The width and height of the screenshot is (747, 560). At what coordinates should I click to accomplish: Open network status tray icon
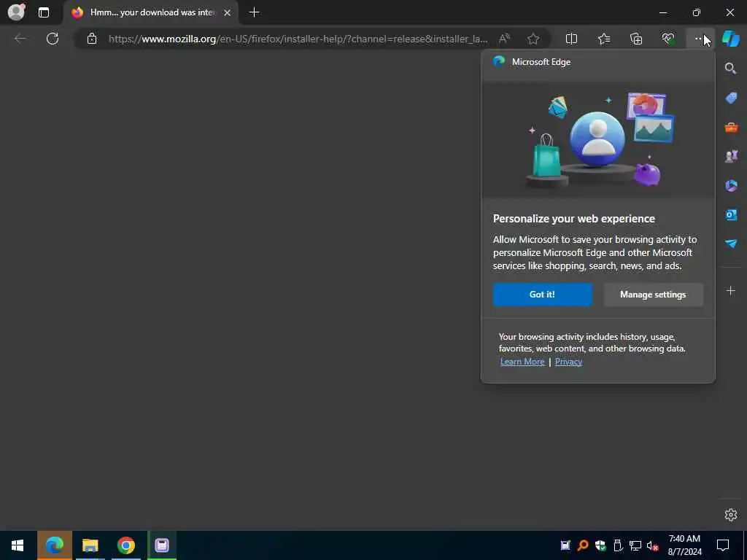[635, 545]
